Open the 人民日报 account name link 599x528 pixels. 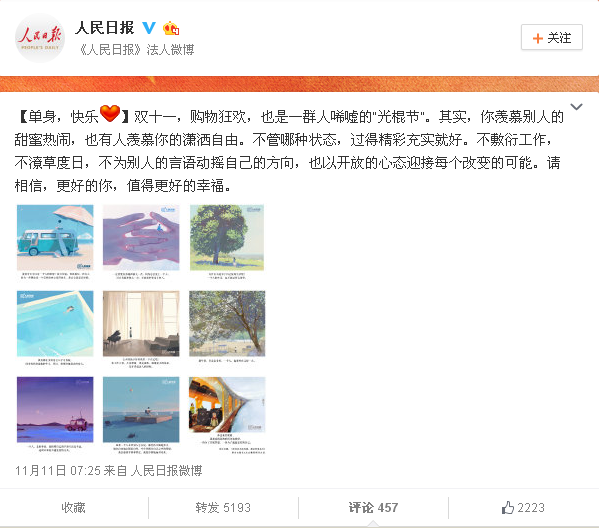point(105,28)
